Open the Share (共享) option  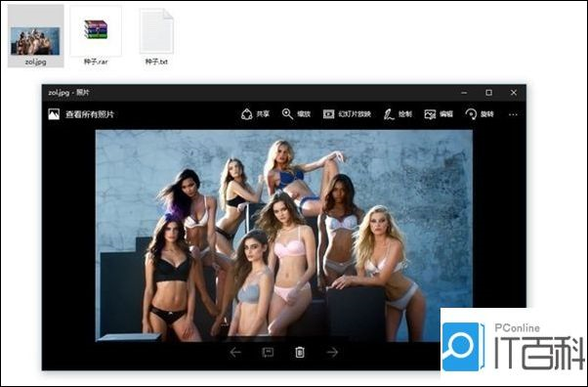pos(255,114)
